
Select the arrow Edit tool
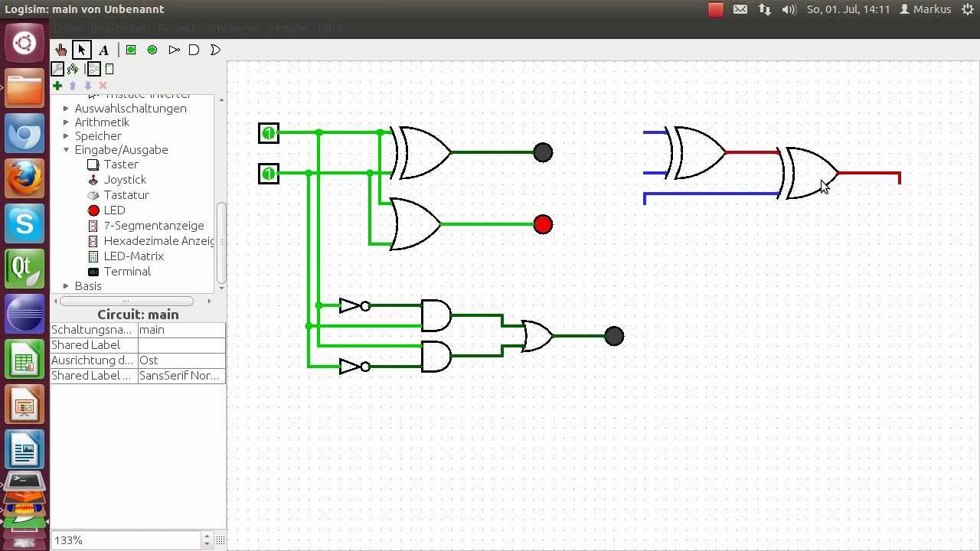click(81, 50)
